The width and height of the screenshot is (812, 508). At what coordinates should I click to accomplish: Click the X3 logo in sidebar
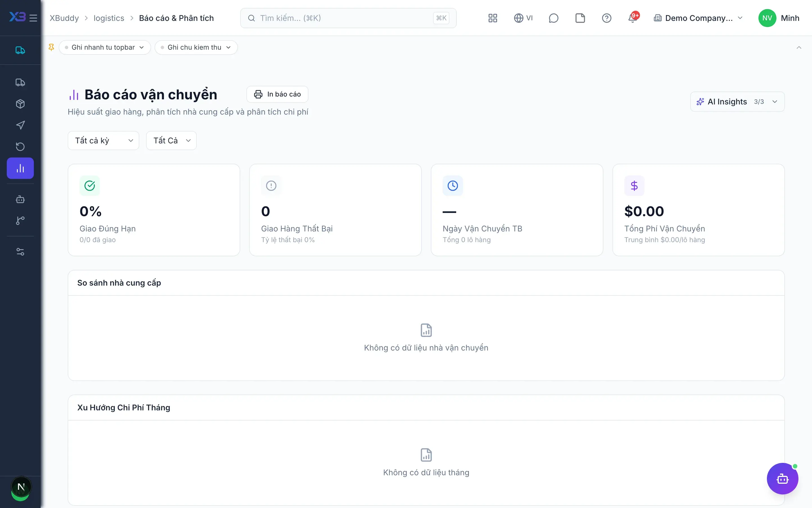pyautogui.click(x=17, y=17)
